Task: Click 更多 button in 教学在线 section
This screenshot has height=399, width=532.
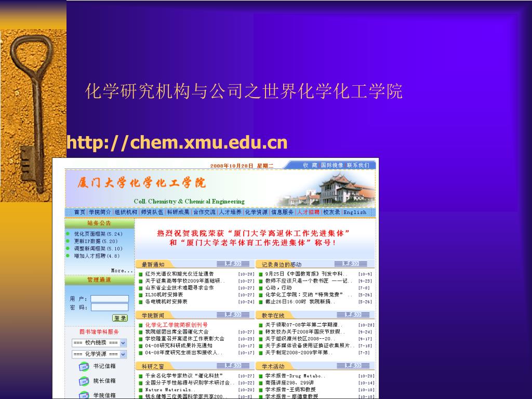Action: (353, 315)
